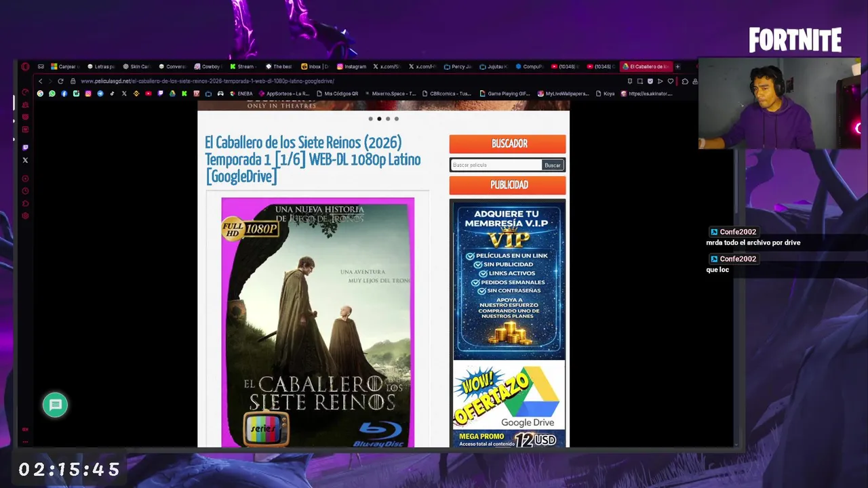Open Koya bookmark
The width and height of the screenshot is (868, 488).
605,94
